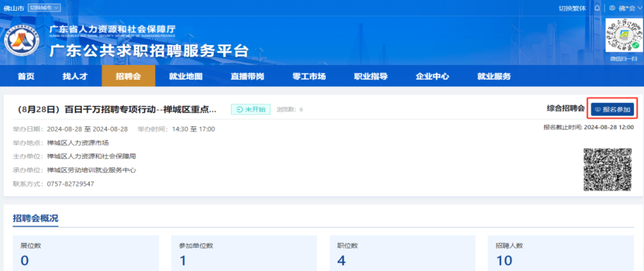Click the organizer 禅城区人力资源和社会保障局
644x271 pixels.
click(91, 156)
